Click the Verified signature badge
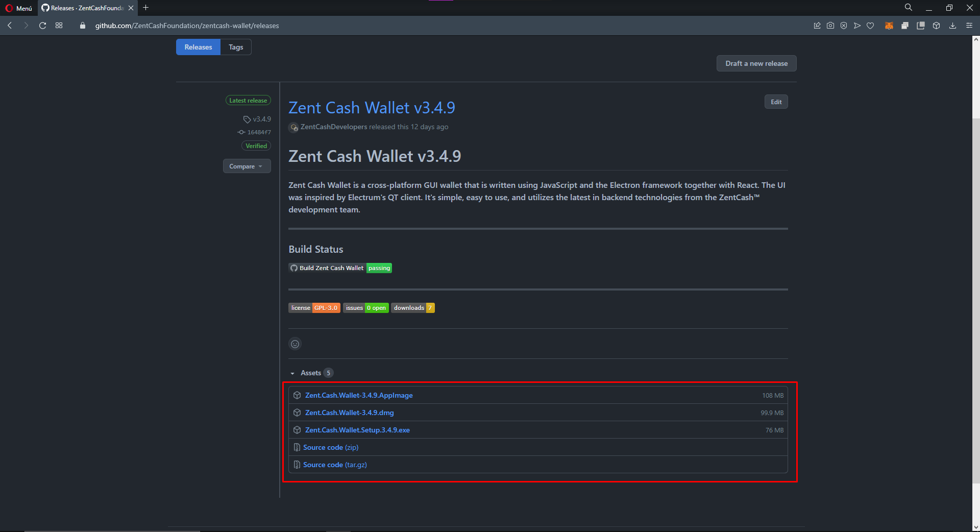Viewport: 980px width, 532px height. 256,146
